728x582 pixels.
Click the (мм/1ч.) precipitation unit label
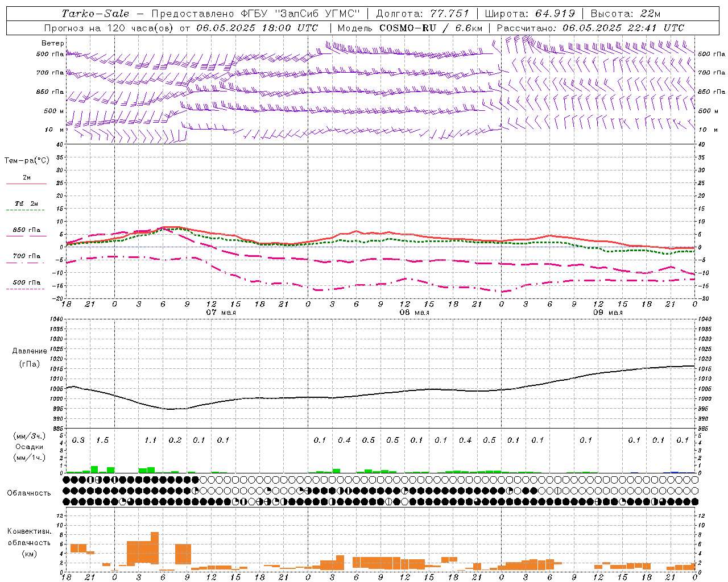click(30, 457)
